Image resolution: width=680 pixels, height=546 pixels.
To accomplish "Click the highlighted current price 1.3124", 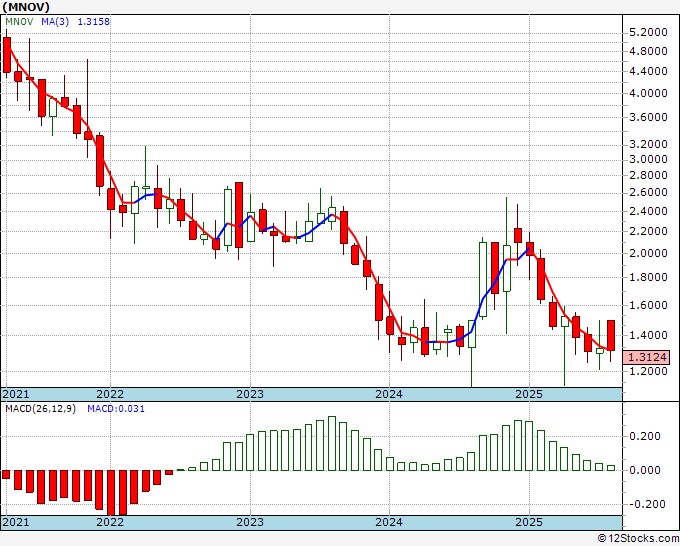I will point(647,357).
